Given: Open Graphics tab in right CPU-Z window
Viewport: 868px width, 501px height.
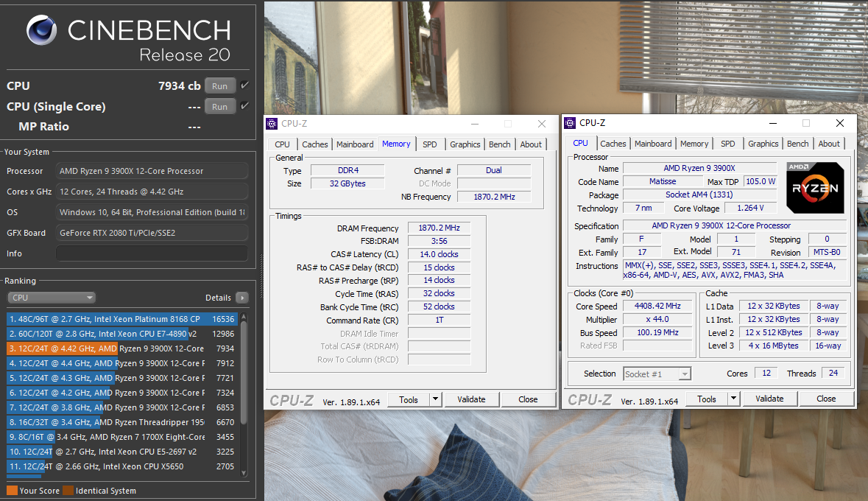Looking at the screenshot, I should pyautogui.click(x=763, y=144).
